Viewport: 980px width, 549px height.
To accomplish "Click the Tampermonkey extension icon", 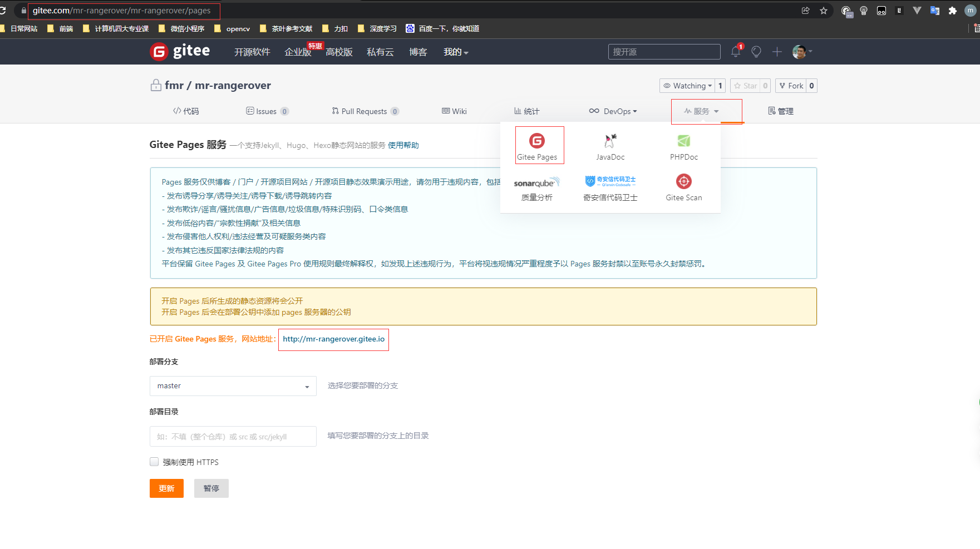I will tap(881, 11).
